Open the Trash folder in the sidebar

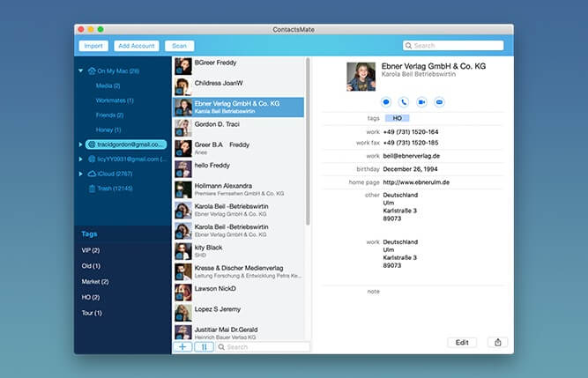pyautogui.click(x=115, y=189)
